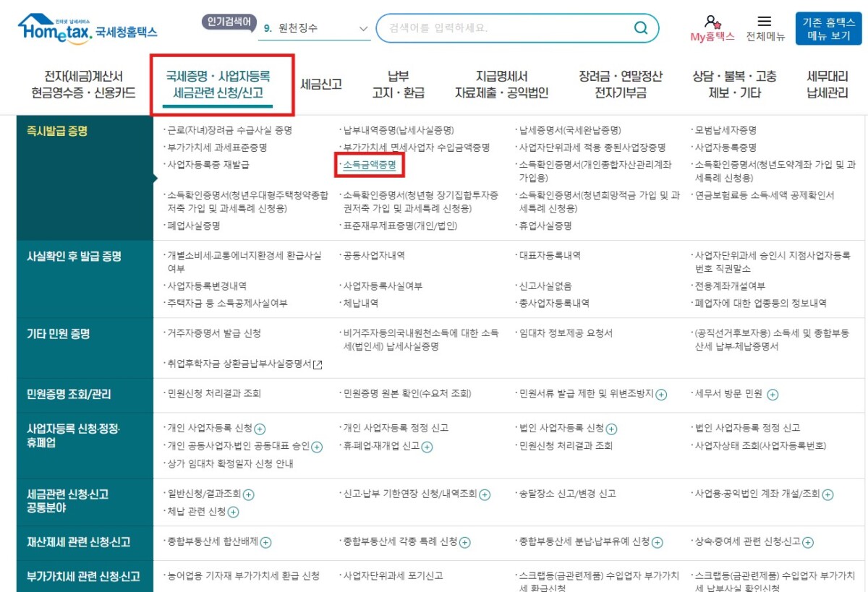The height and width of the screenshot is (592, 868).
Task: Expand plus icon next to 종합부동산세 분납·납부유예 신청
Action: [x=658, y=542]
